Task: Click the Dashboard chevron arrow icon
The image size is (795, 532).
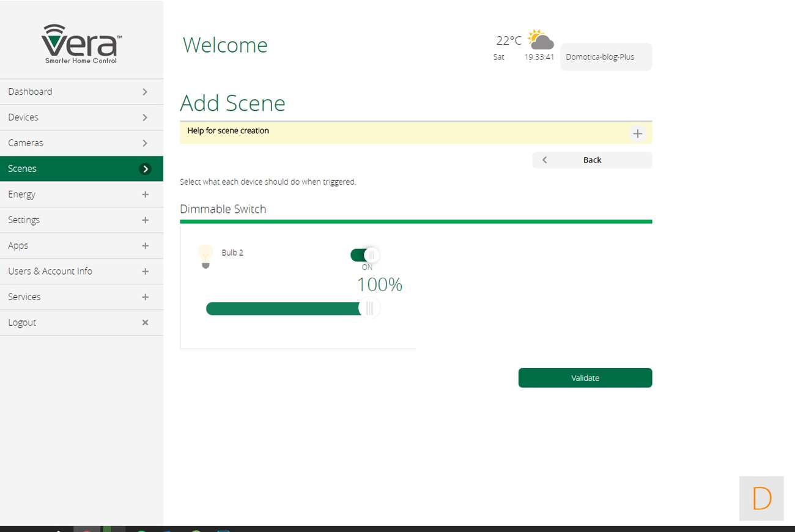Action: (145, 92)
